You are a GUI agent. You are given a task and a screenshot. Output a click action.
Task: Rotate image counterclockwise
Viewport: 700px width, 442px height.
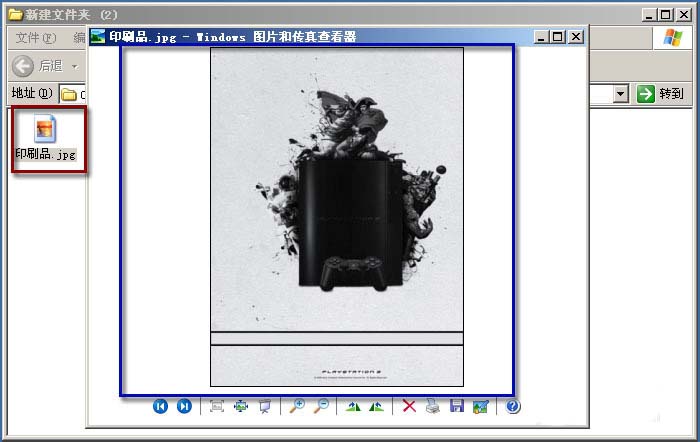tap(376, 406)
